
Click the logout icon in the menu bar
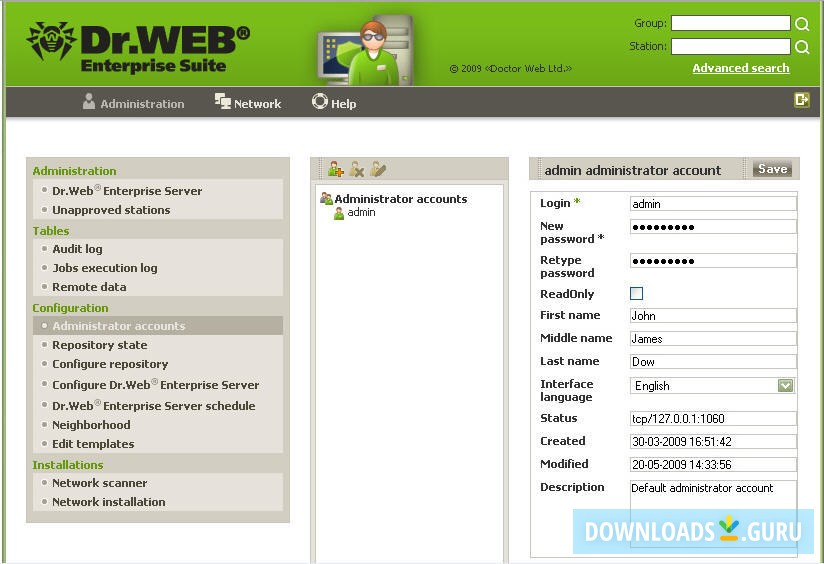[801, 99]
